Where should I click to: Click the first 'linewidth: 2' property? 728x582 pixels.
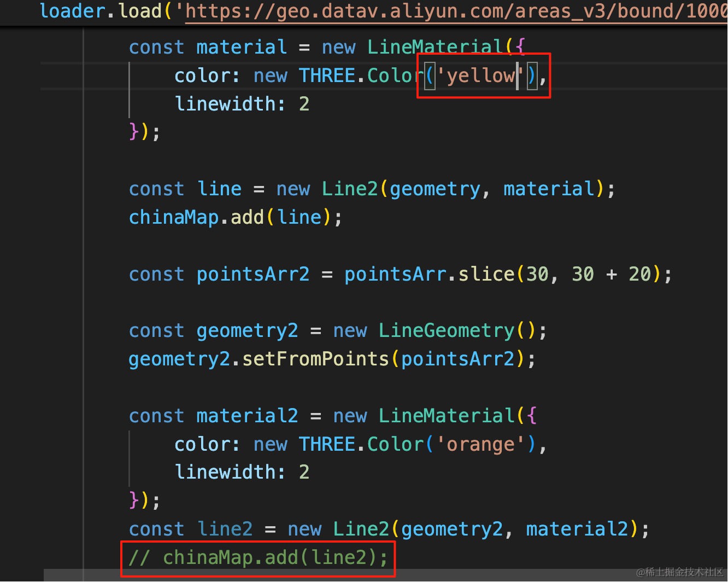(x=242, y=104)
